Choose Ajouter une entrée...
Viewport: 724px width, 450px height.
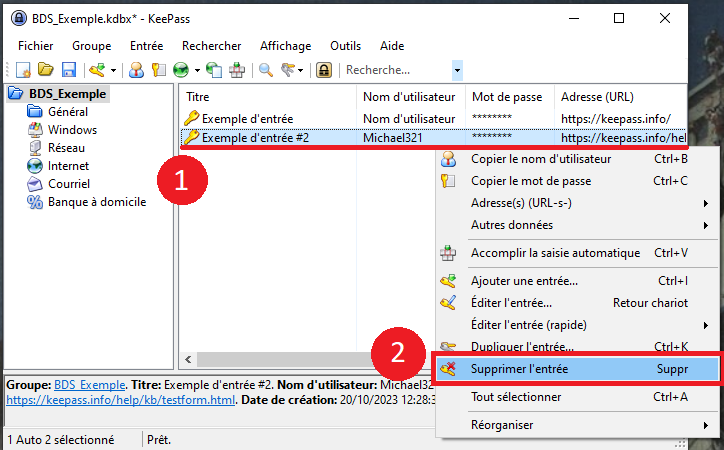coord(577,281)
